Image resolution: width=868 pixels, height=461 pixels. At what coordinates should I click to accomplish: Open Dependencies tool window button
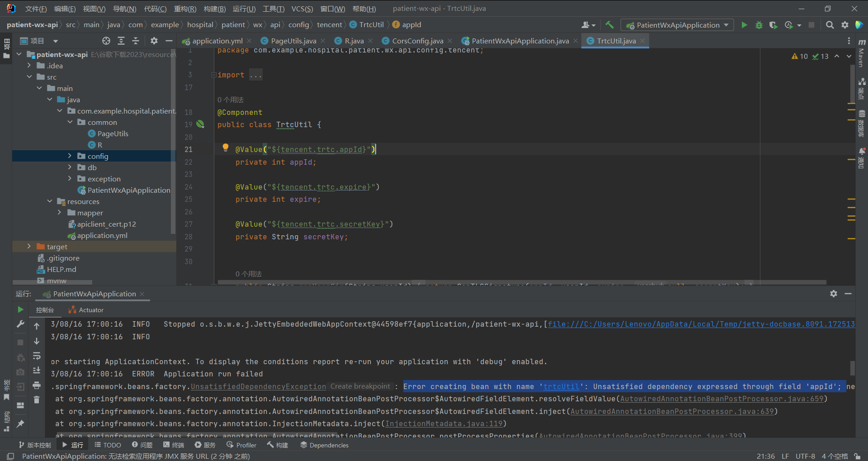[324, 445]
